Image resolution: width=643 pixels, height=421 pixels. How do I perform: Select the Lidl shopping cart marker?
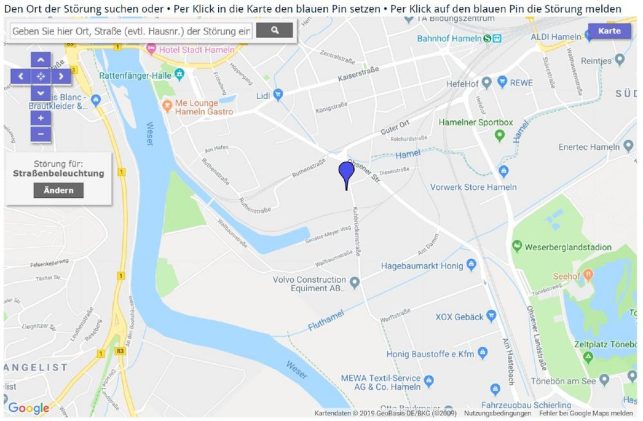278,95
